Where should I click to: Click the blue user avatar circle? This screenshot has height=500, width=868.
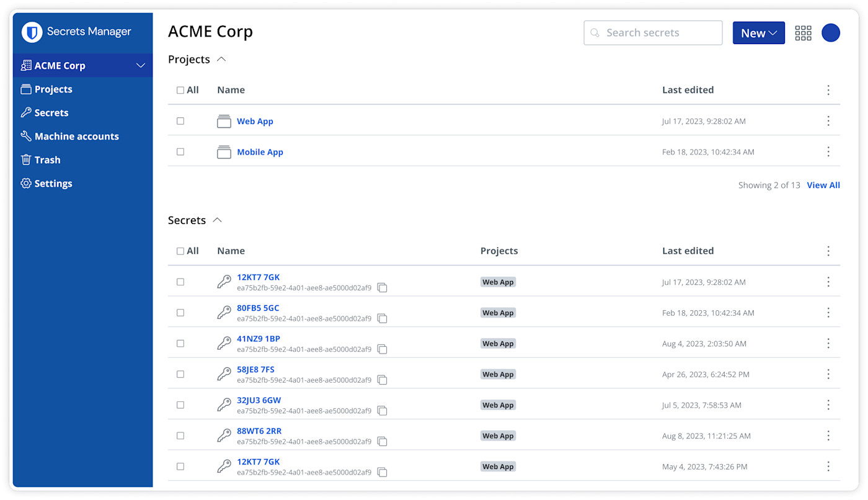(x=830, y=33)
